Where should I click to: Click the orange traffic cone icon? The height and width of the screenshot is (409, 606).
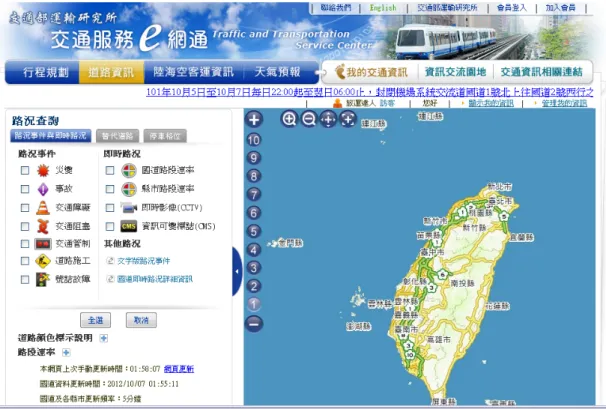[43, 208]
